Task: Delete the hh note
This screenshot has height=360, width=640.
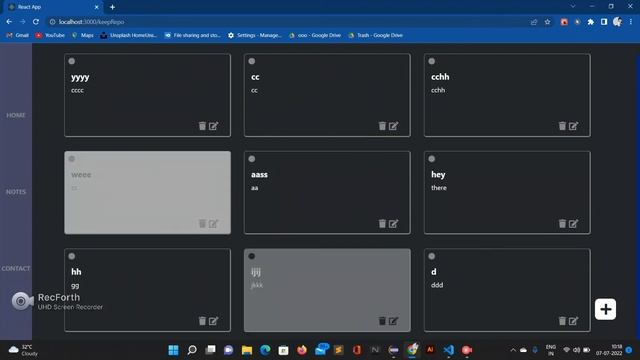Action: 202,321
